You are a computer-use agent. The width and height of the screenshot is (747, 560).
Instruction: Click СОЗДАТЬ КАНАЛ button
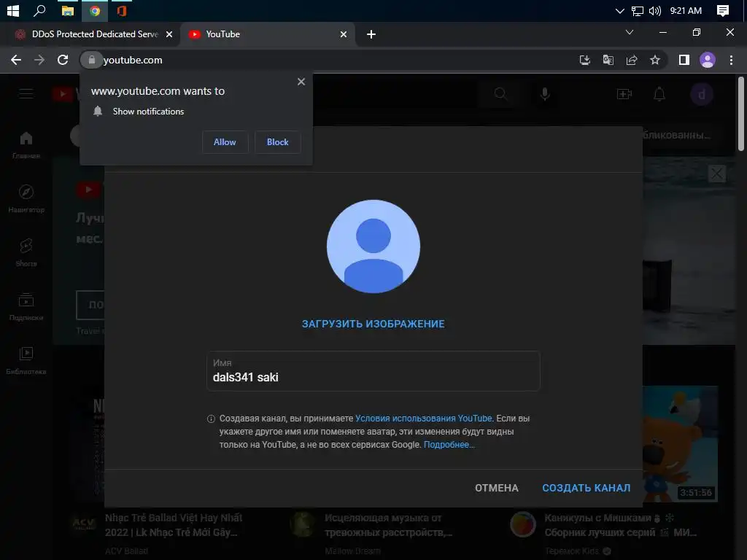tap(586, 488)
